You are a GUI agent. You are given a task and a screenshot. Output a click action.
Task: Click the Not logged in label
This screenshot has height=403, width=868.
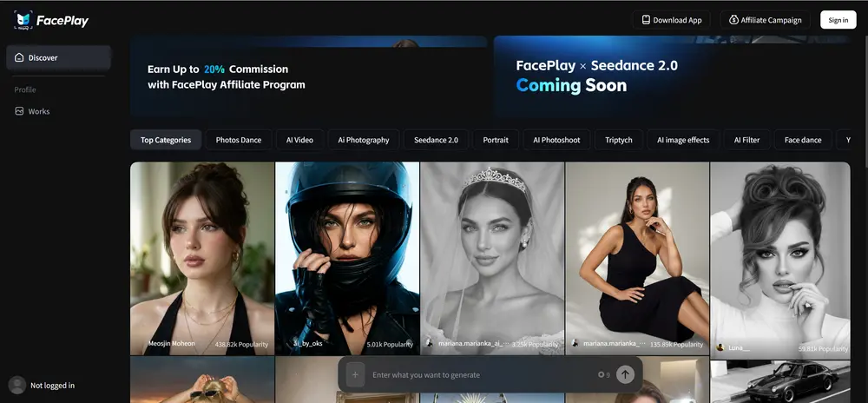click(x=53, y=386)
